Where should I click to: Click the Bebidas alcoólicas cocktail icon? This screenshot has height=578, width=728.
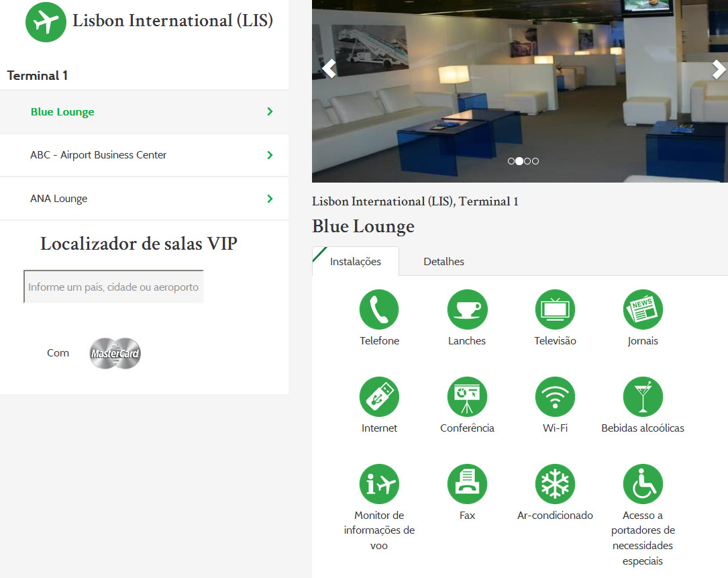pyautogui.click(x=643, y=397)
